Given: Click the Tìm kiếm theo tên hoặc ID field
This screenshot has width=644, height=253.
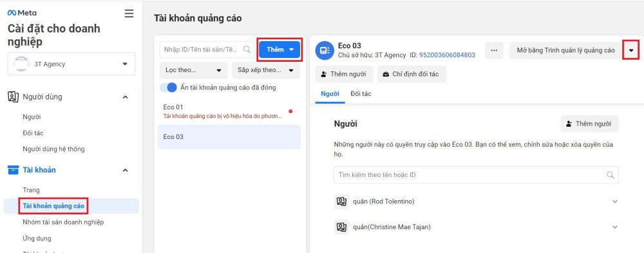Looking at the screenshot, I should (476, 175).
